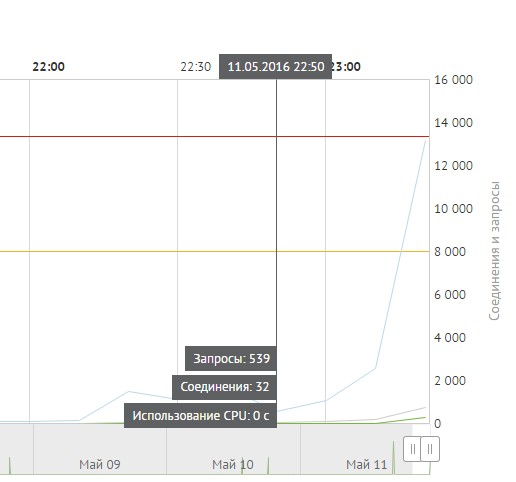Click the Использование CPU: 0 с tooltip

point(200,416)
